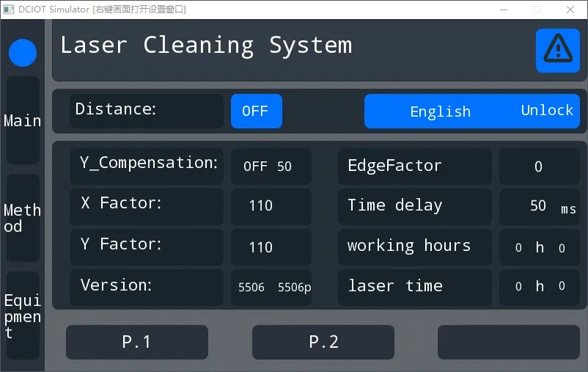Toggle the Distance OFF switch
This screenshot has width=588, height=372.
(x=257, y=111)
